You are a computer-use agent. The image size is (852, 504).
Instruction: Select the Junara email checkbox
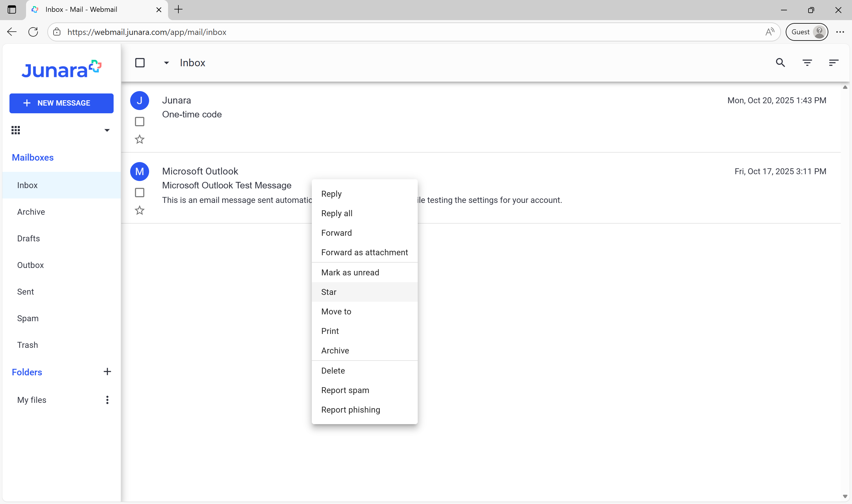pos(140,122)
